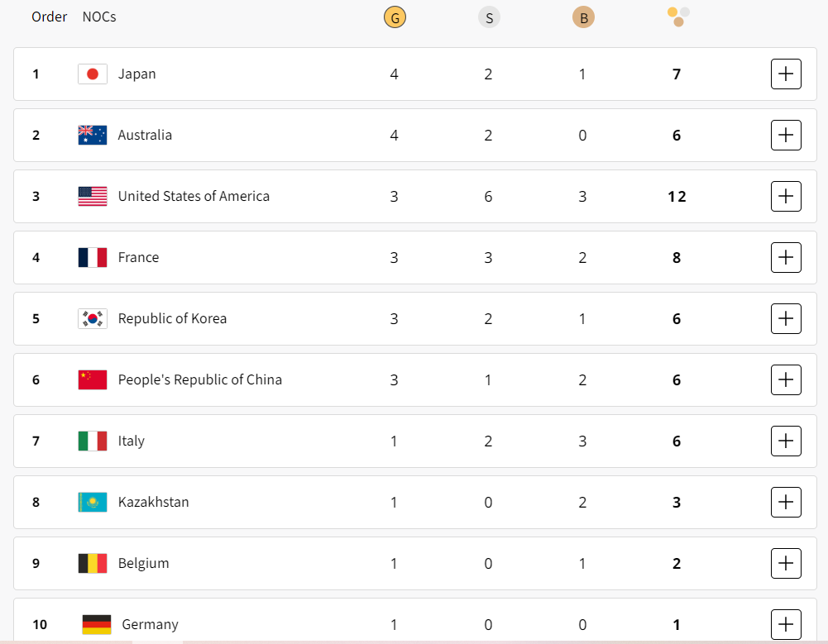Click the gold medal column icon
The width and height of the screenshot is (828, 644).
[x=395, y=17]
